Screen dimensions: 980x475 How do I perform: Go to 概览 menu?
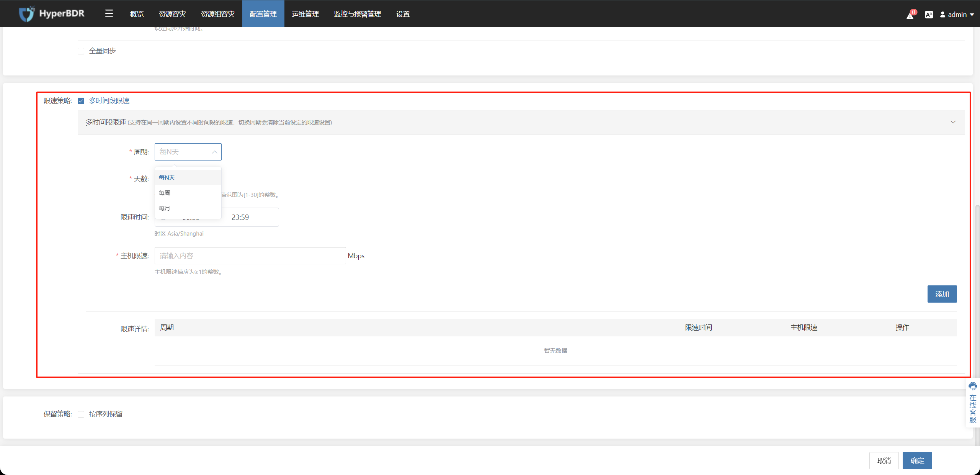137,14
